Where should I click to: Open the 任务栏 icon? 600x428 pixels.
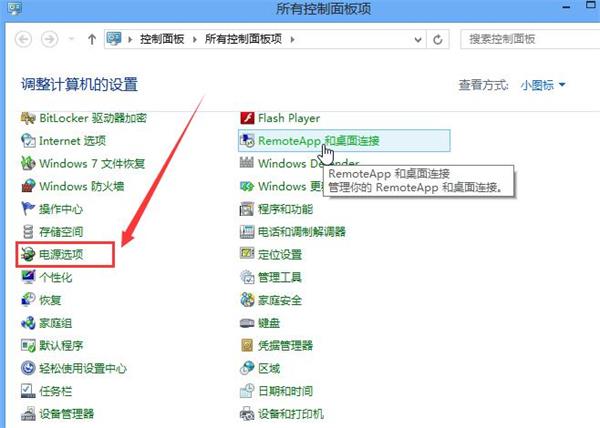[x=28, y=391]
